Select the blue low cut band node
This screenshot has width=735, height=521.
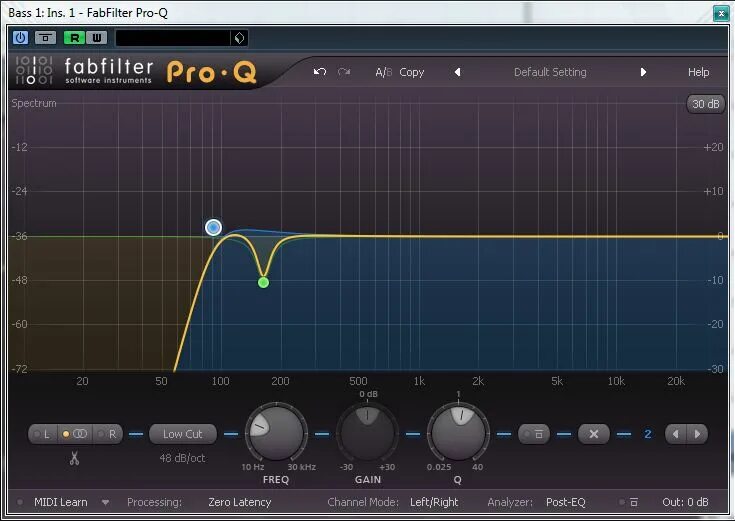coord(213,227)
